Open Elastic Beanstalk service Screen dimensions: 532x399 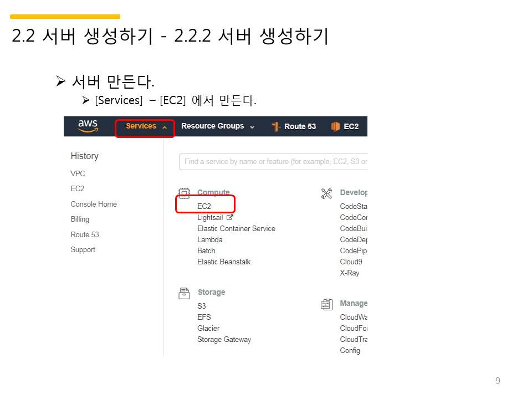223,262
